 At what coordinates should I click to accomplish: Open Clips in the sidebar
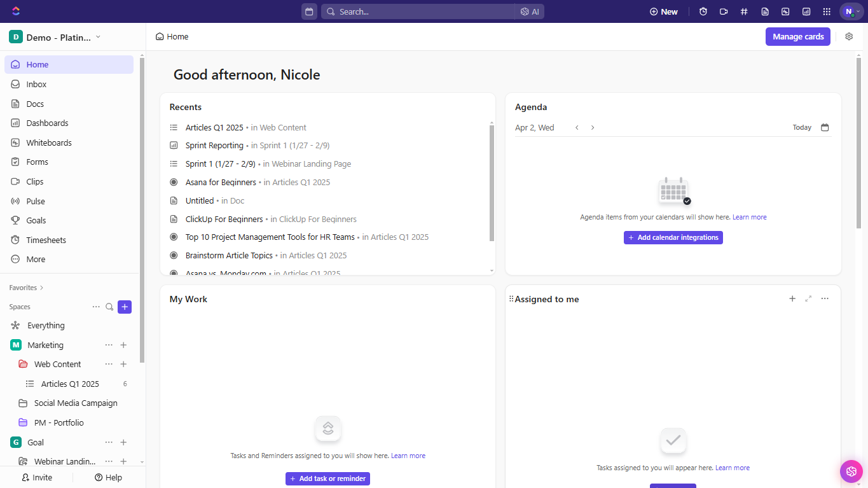69,181
